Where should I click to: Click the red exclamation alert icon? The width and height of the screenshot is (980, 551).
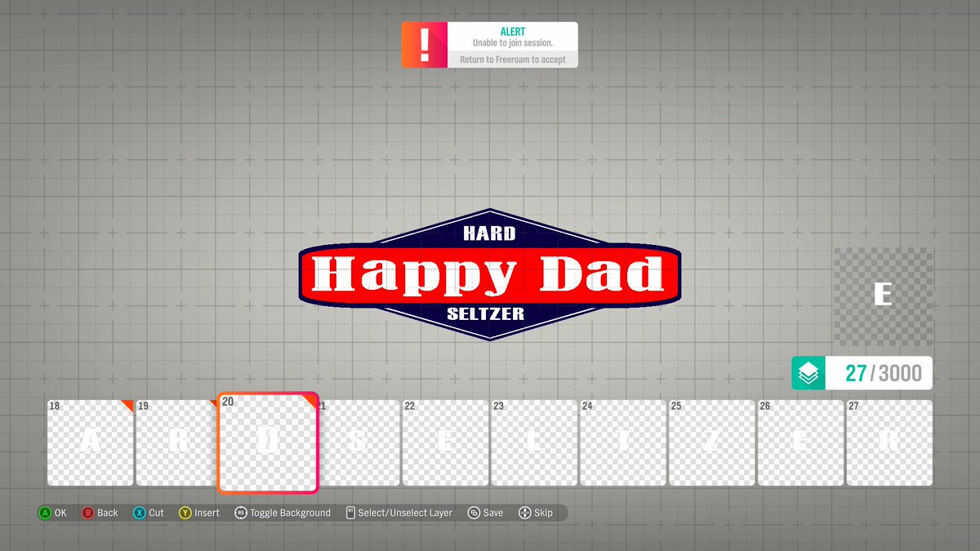424,45
